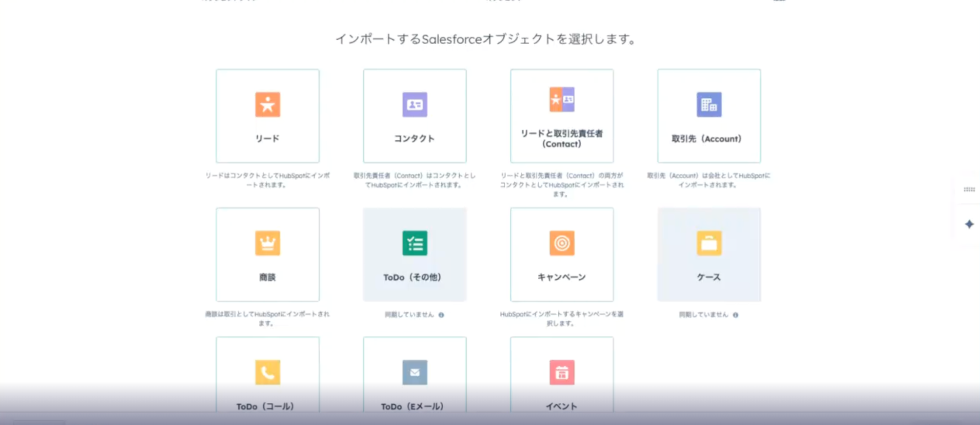Click the combined Lead and Contact icon

(x=562, y=100)
